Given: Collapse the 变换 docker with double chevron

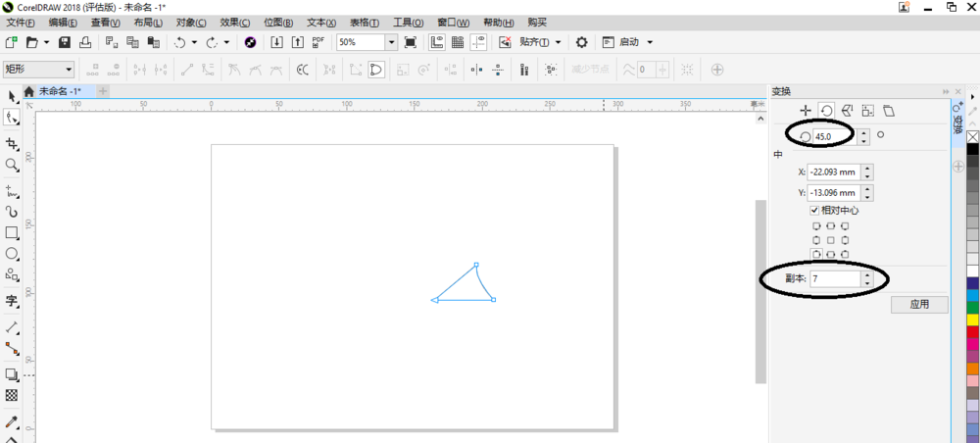Looking at the screenshot, I should point(947,92).
